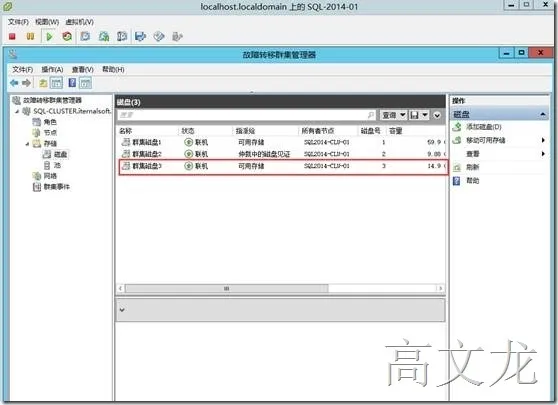The width and height of the screenshot is (558, 405).
Task: Select SQL-CLUSTER.iternalsoft tree item
Action: pos(72,111)
